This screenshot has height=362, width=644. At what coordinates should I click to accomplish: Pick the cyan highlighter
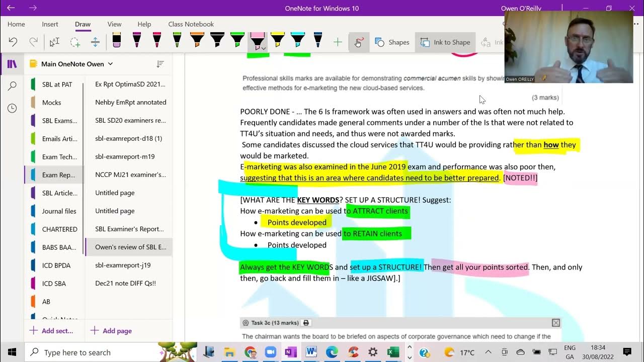(x=298, y=40)
